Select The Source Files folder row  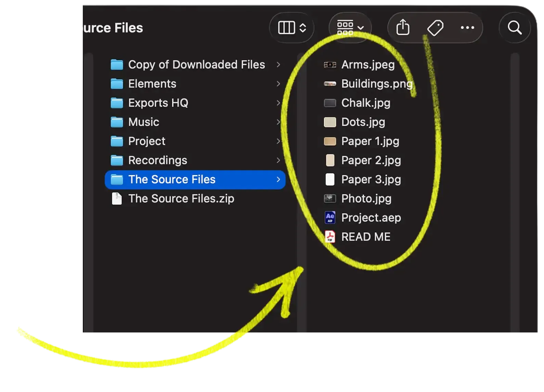[x=195, y=180]
